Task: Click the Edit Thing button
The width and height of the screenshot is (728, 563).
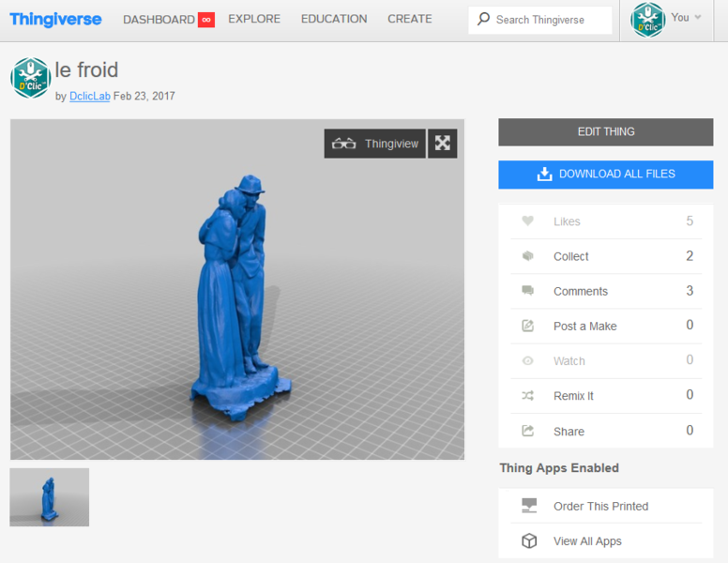Action: click(x=606, y=132)
